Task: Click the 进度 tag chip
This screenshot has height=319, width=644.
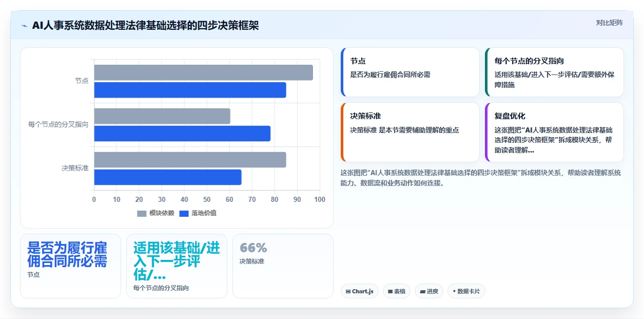Action: click(x=429, y=291)
